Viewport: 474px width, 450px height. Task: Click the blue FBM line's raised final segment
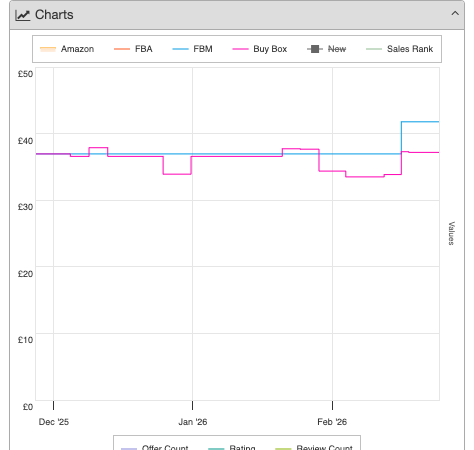coord(420,122)
